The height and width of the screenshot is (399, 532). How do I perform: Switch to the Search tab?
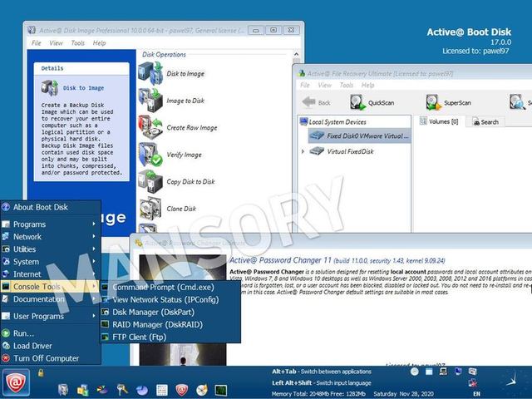(x=485, y=122)
